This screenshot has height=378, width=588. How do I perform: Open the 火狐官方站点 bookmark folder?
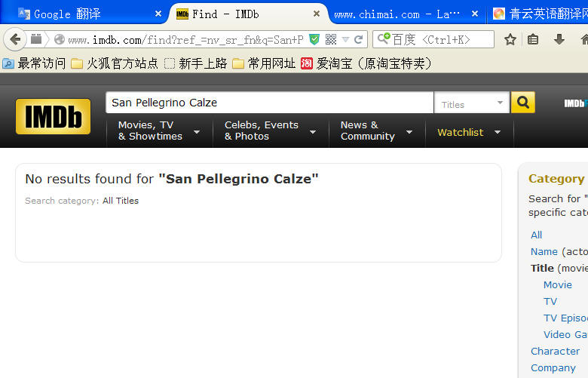[115, 63]
